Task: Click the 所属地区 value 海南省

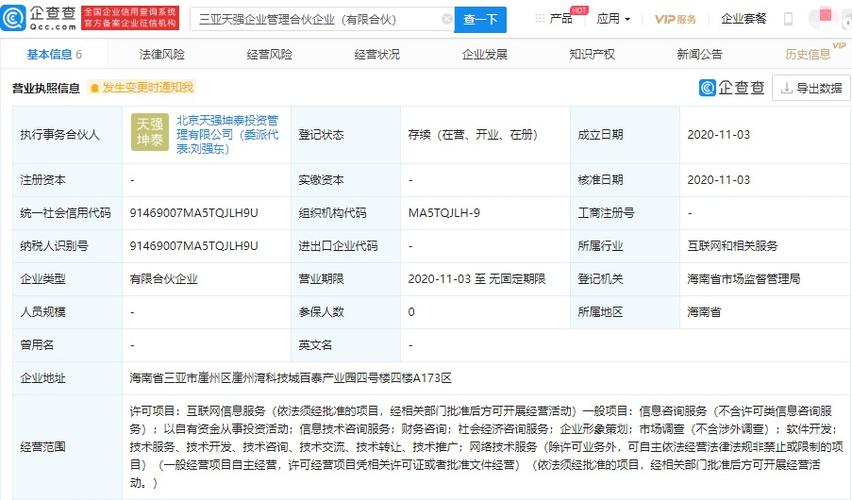Action: (x=704, y=312)
